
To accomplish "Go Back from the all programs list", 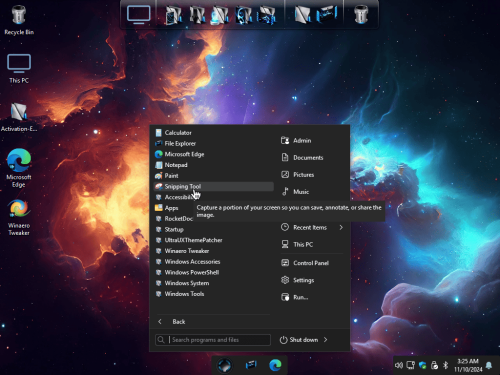I will point(213,322).
